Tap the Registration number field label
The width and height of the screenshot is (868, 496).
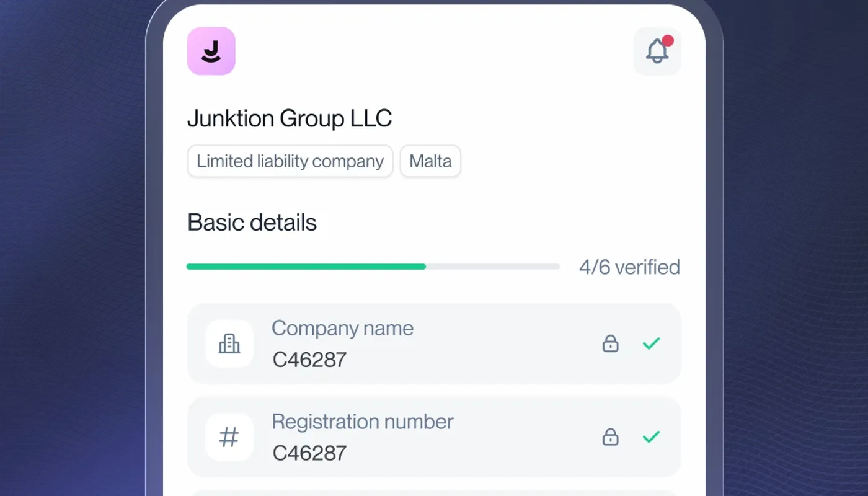click(x=363, y=422)
